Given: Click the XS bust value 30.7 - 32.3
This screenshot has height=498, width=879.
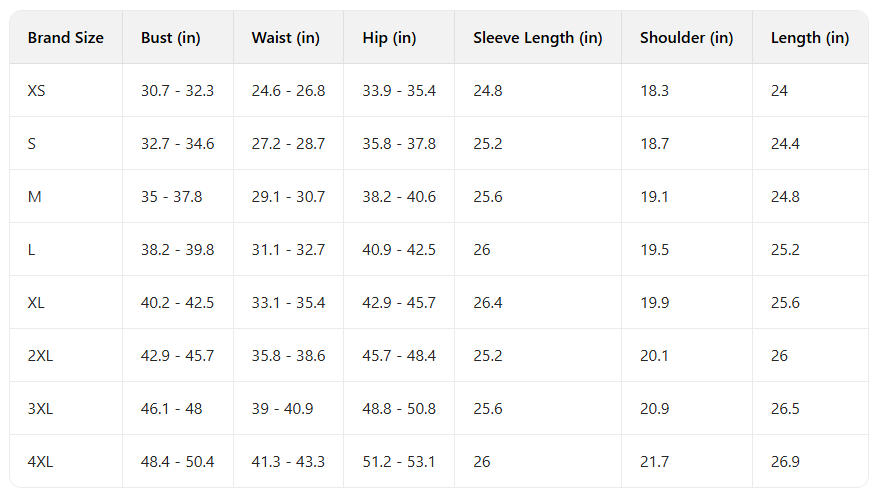Looking at the screenshot, I should [x=177, y=91].
